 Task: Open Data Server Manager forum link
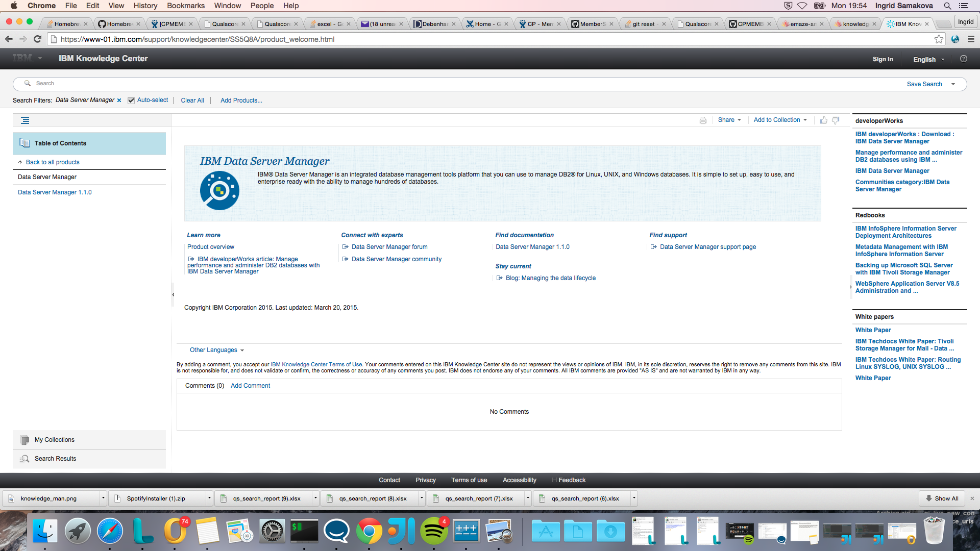(389, 247)
